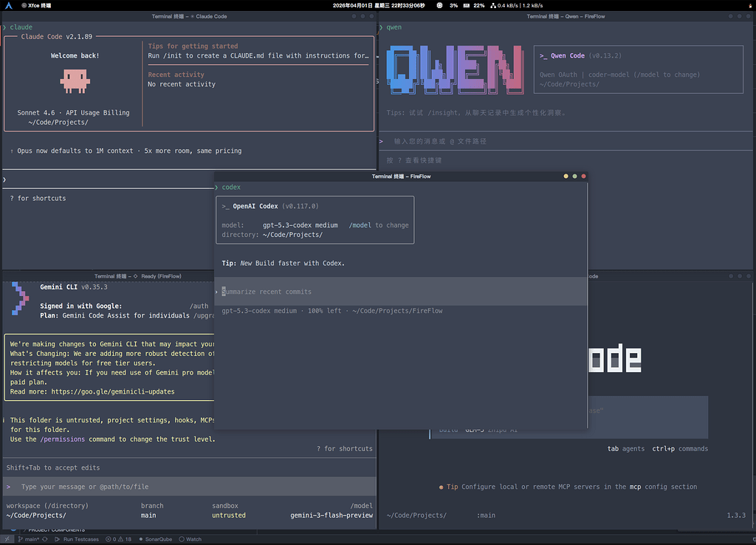
Task: Click the 'Qwen Code' header in the Qwen info box
Action: (568, 55)
